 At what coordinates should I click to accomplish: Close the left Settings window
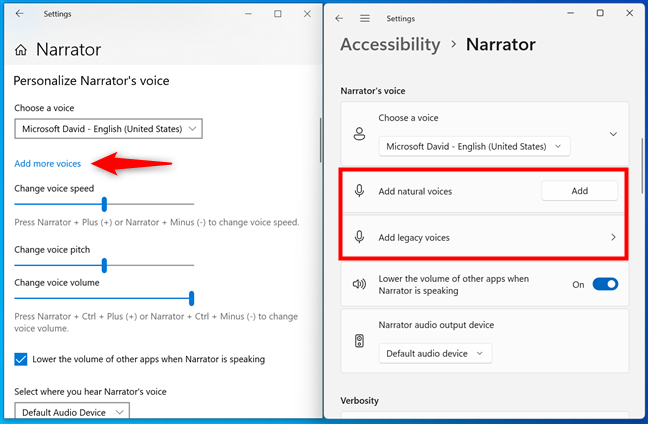[x=307, y=14]
